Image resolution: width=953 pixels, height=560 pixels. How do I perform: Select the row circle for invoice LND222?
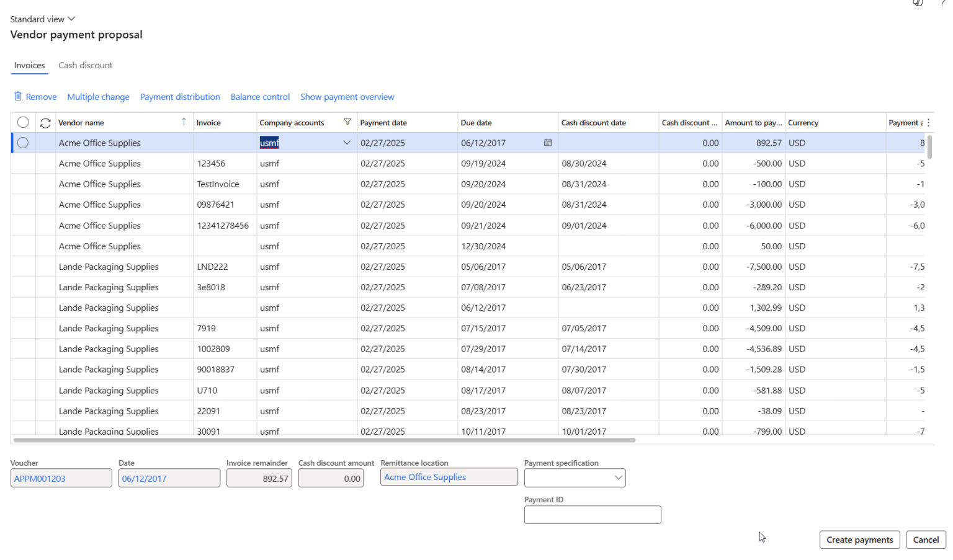point(23,267)
